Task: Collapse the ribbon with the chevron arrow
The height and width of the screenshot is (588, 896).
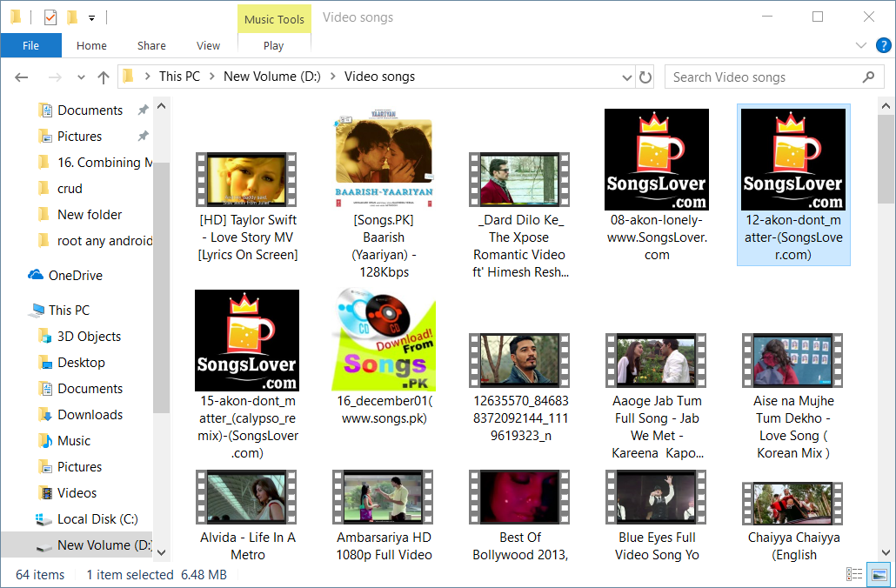Action: click(861, 45)
